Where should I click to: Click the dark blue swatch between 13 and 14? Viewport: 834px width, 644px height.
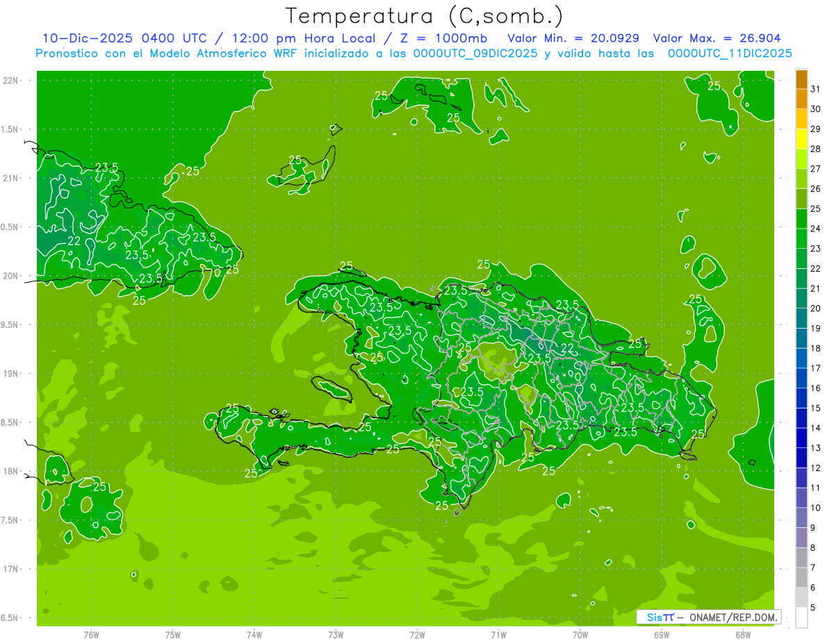801,438
